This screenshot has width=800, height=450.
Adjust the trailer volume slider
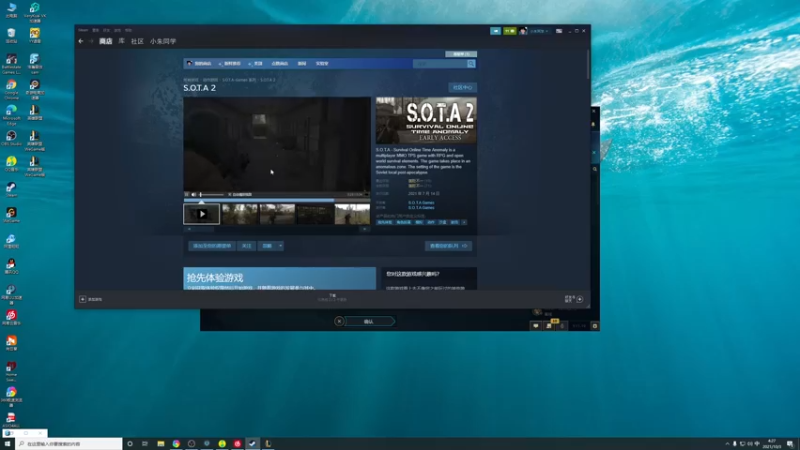pos(212,194)
